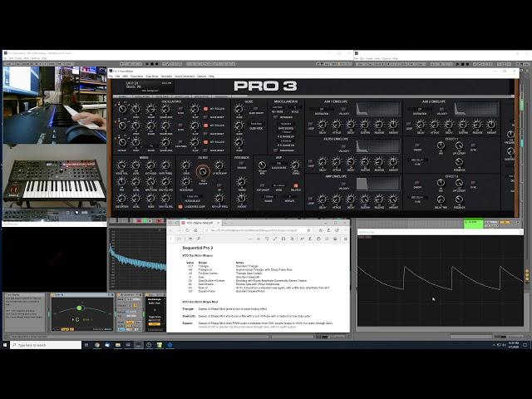This screenshot has height=399, width=532.
Task: Open the Edit menu in Pro 3 editor
Action: [x=117, y=76]
